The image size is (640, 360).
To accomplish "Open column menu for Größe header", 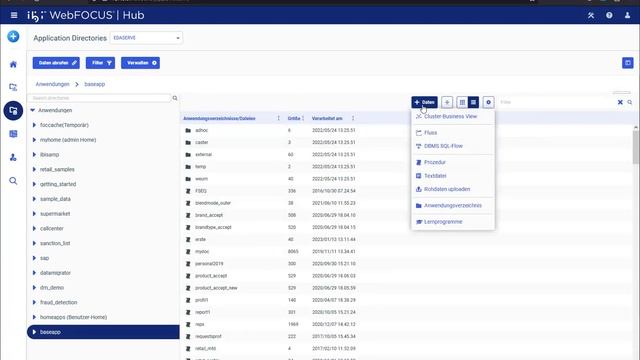I will (x=303, y=118).
